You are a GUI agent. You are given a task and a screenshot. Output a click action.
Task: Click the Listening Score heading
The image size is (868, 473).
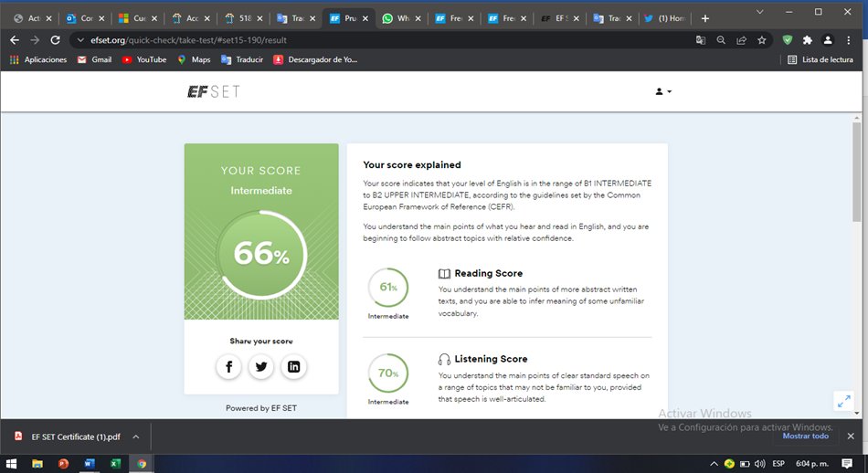coord(491,359)
